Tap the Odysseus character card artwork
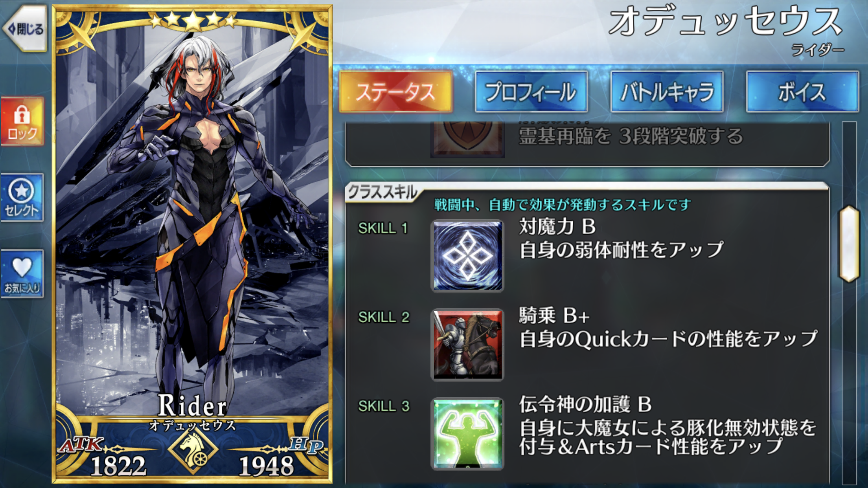Screen dimensions: 868x488 [192, 220]
